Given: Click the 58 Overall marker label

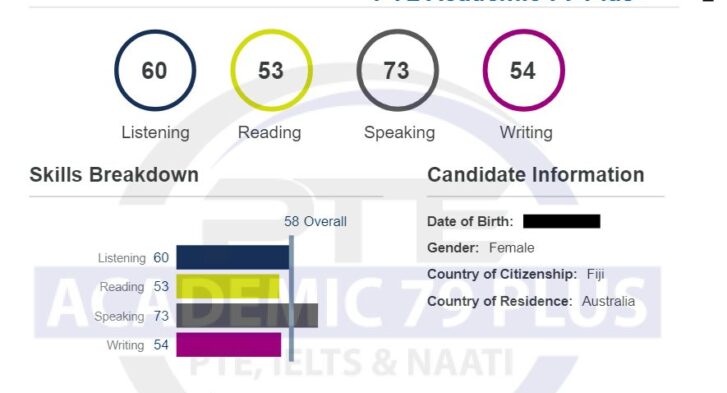Looking at the screenshot, I should [315, 222].
